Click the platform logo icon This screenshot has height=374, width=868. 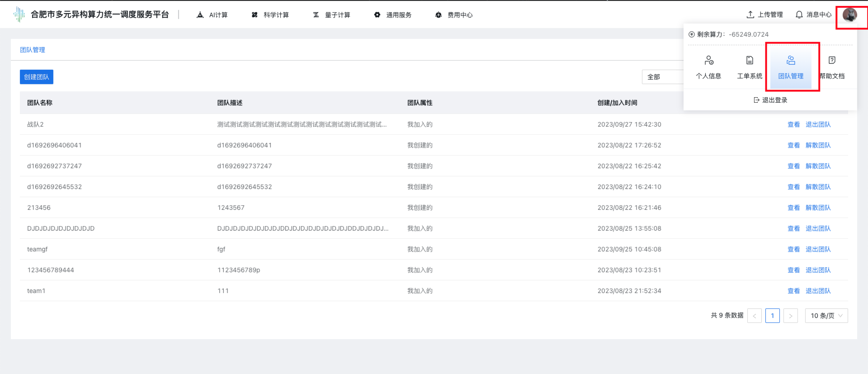pyautogui.click(x=19, y=14)
